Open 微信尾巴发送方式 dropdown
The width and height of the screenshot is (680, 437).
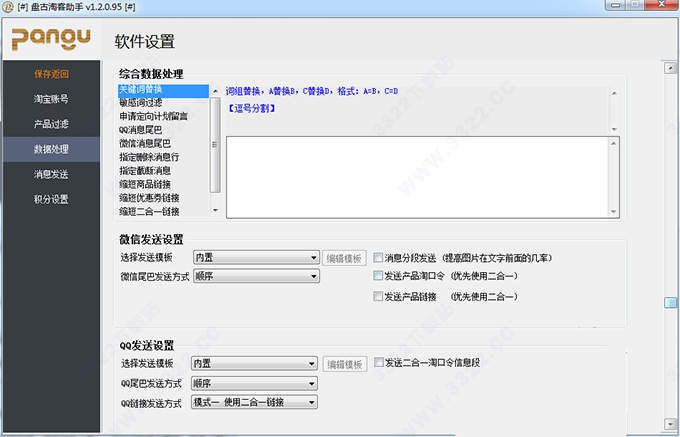coord(256,276)
